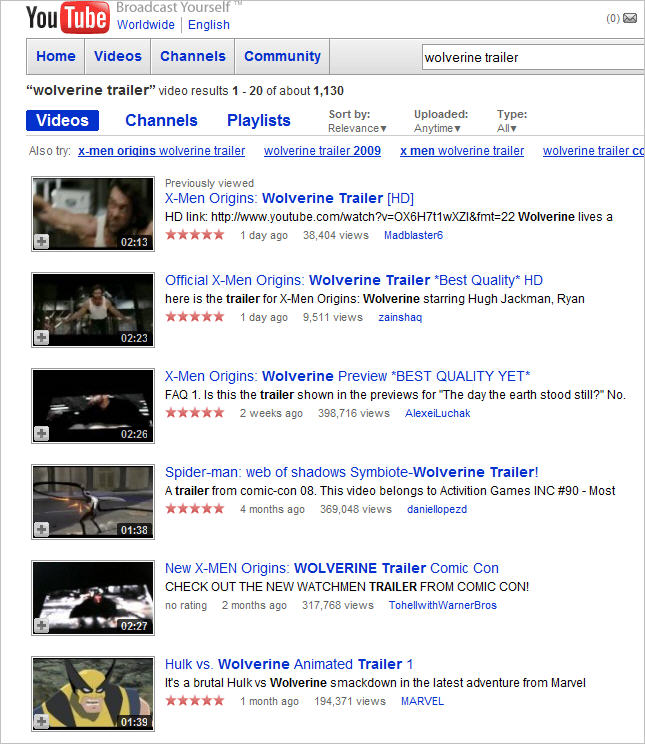The image size is (645, 744).
Task: Open the Type All dropdown
Action: click(x=506, y=128)
